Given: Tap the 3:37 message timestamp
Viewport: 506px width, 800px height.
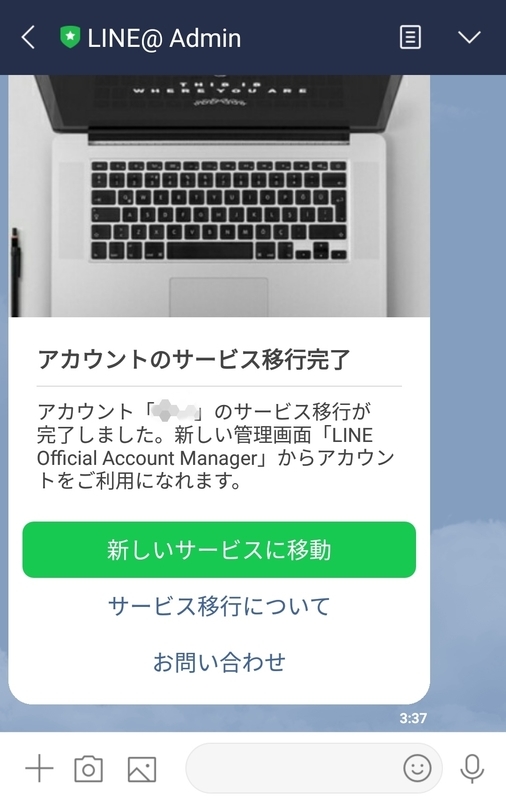Looking at the screenshot, I should (413, 718).
